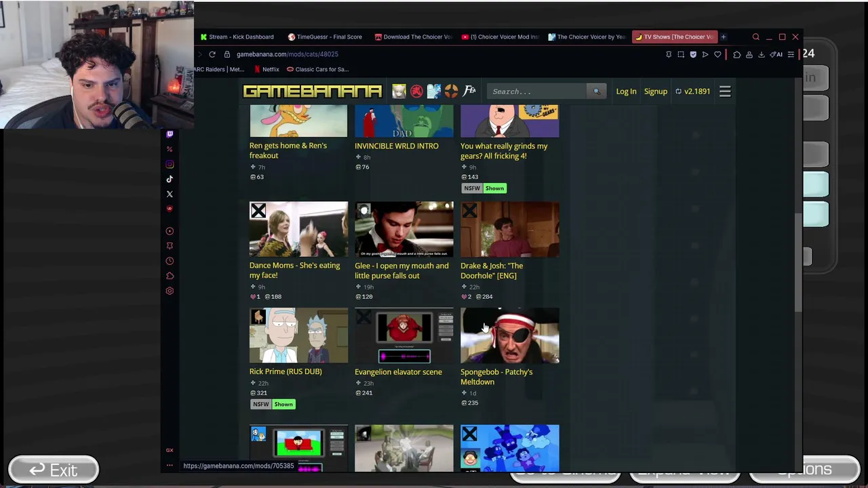Click the Exit button in the background app
Screen dimensions: 868x488
coord(54,470)
